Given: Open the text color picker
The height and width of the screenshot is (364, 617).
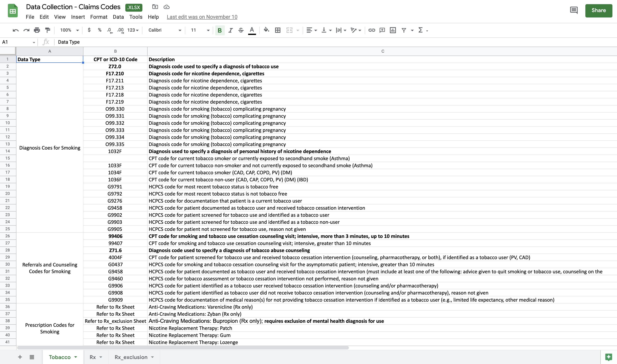Looking at the screenshot, I should tap(252, 30).
